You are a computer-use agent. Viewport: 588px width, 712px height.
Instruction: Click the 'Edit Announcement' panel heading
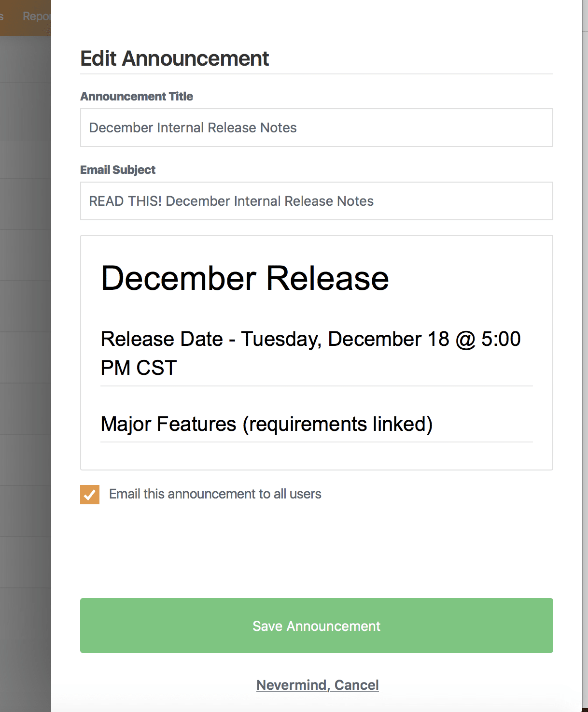pyautogui.click(x=174, y=58)
